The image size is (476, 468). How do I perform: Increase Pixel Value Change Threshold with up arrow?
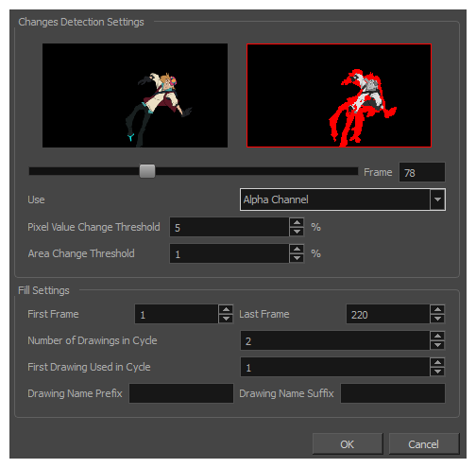(297, 222)
